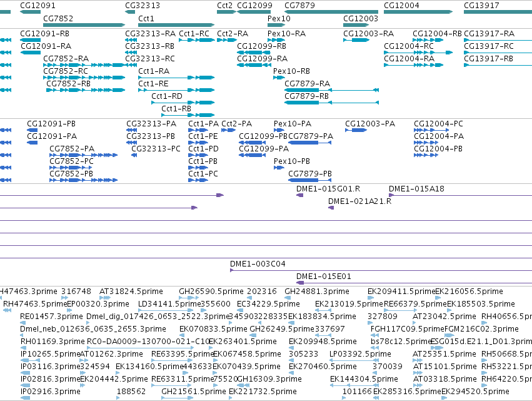Select the CG7852 gene bar
This screenshot has height=401, width=532.
[x=84, y=25]
